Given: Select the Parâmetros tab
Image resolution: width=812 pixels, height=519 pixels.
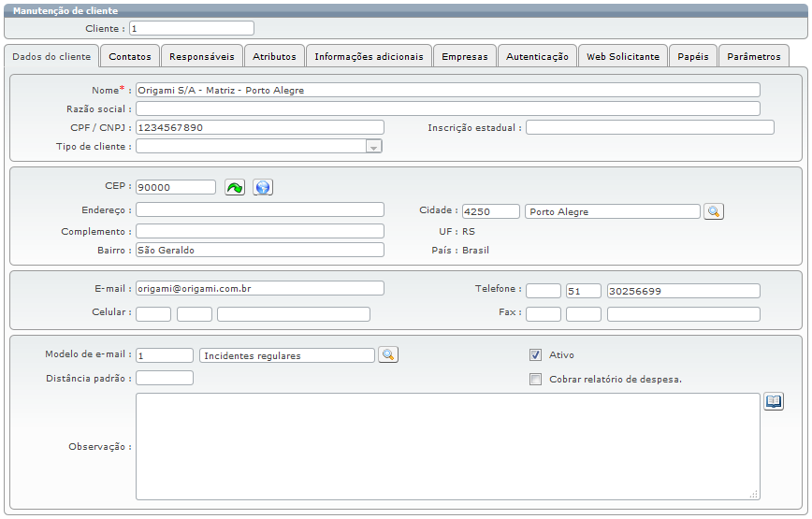Looking at the screenshot, I should coord(753,56).
